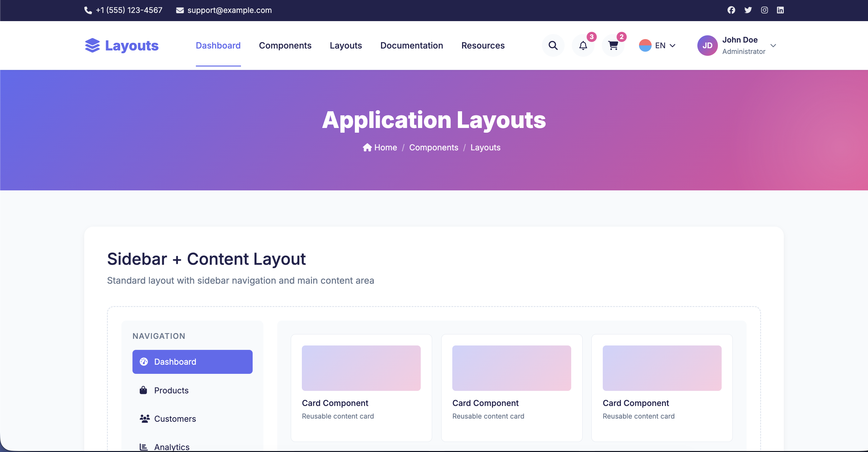Screen dimensions: 868x452
Task: Open the Twitter social icon
Action: pyautogui.click(x=748, y=10)
